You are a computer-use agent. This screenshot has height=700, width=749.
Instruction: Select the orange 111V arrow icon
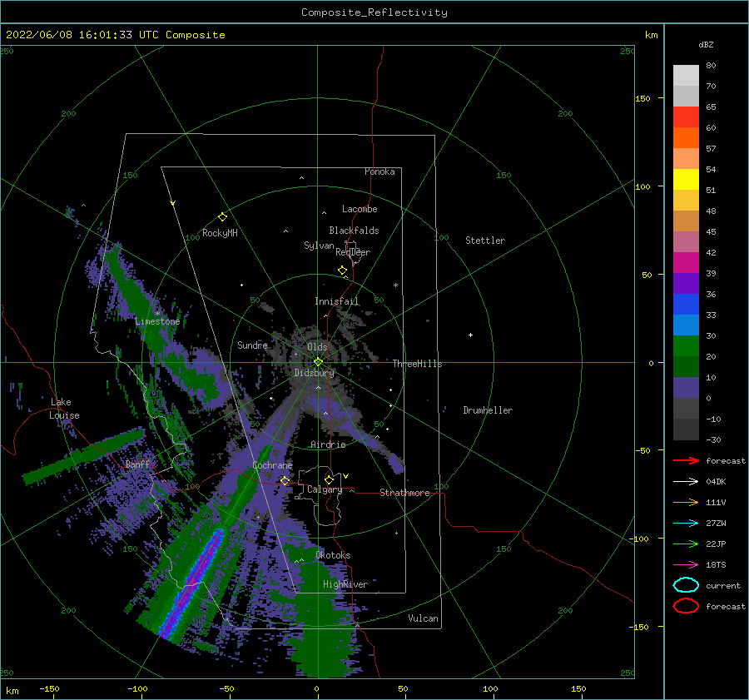coord(686,502)
